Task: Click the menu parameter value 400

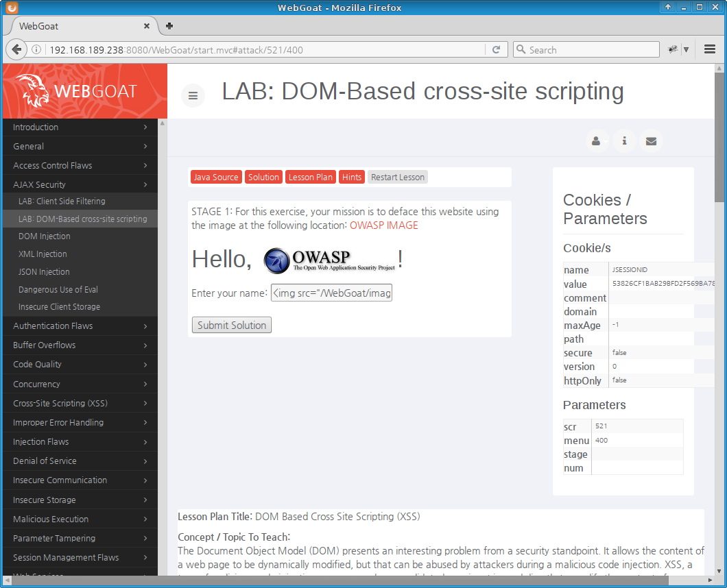Action: coord(601,440)
